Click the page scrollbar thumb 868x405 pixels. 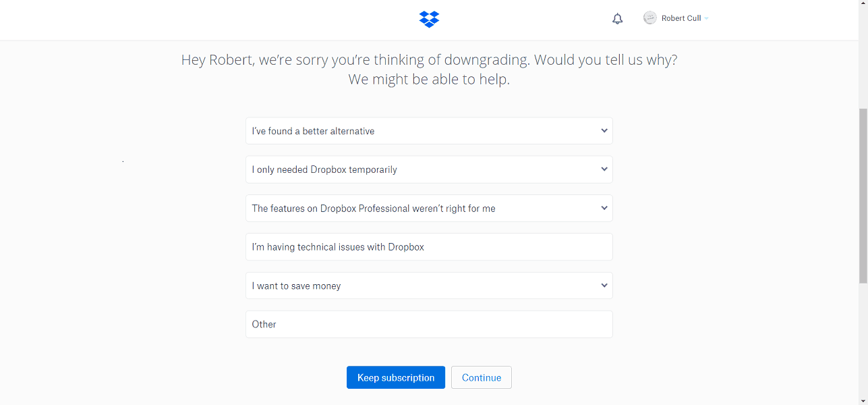863,196
